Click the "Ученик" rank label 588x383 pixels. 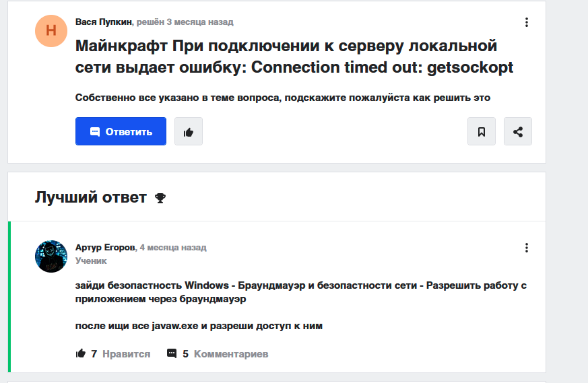point(91,260)
